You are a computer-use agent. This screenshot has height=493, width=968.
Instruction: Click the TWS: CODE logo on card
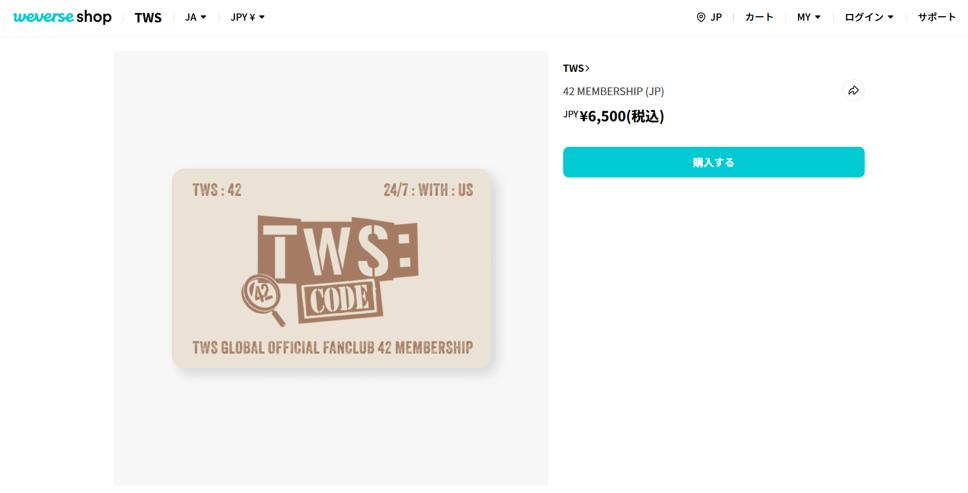tap(338, 269)
